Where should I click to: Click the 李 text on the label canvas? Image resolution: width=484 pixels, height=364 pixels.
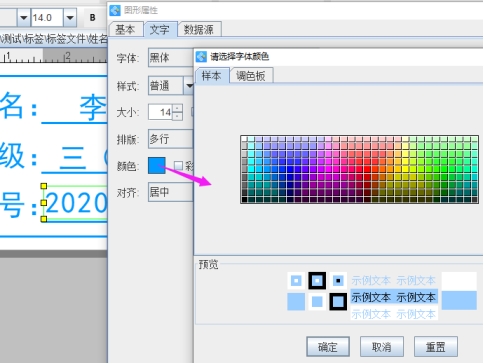coord(94,107)
